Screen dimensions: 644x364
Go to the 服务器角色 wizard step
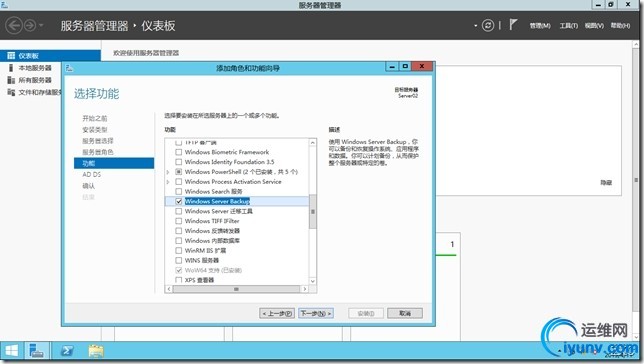[x=98, y=152]
